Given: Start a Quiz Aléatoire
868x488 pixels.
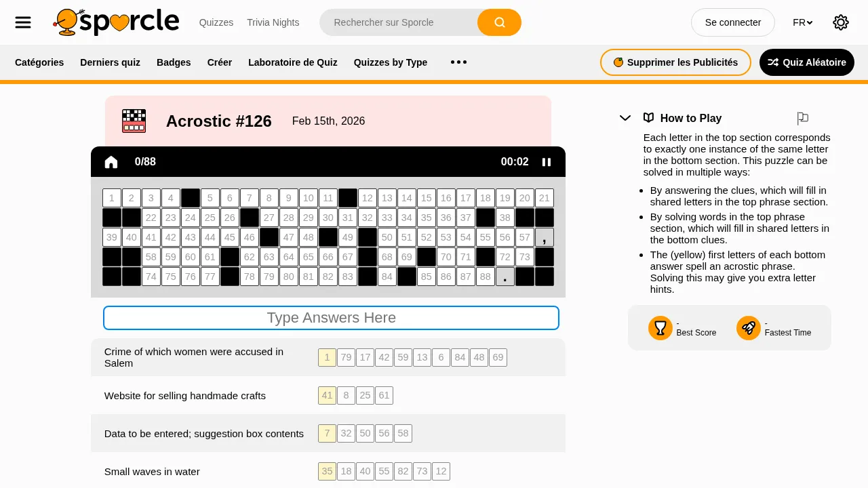Looking at the screenshot, I should tap(806, 62).
